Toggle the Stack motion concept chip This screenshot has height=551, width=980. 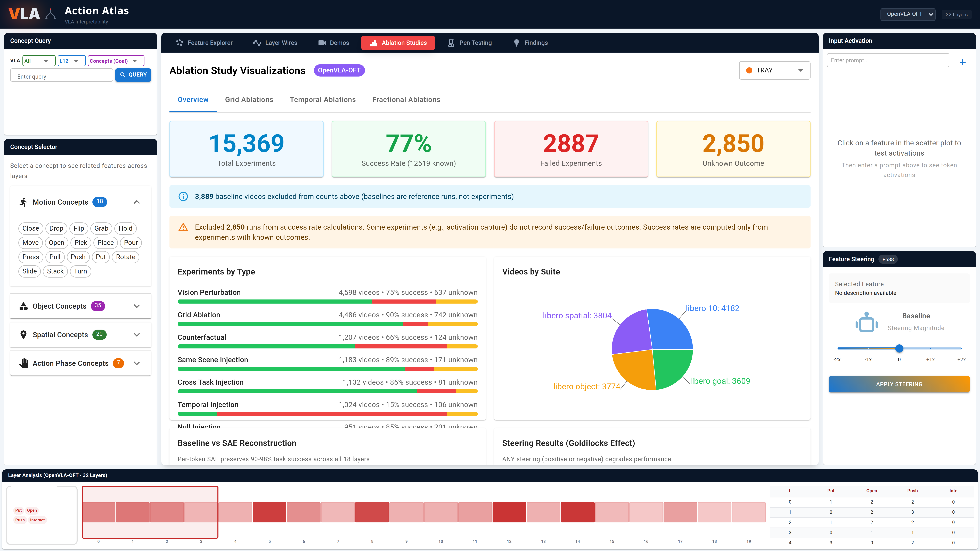tap(55, 271)
